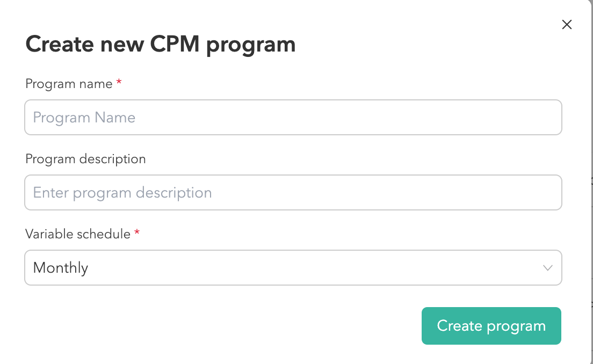Viewport: 593px width, 364px height.
Task: Toggle the schedule dropdown's down arrow
Action: (x=548, y=267)
